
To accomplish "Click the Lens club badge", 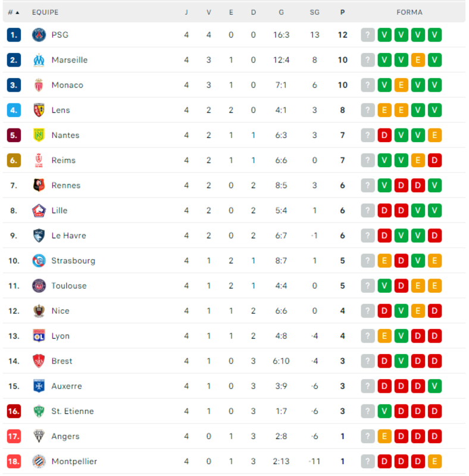I will tap(39, 110).
